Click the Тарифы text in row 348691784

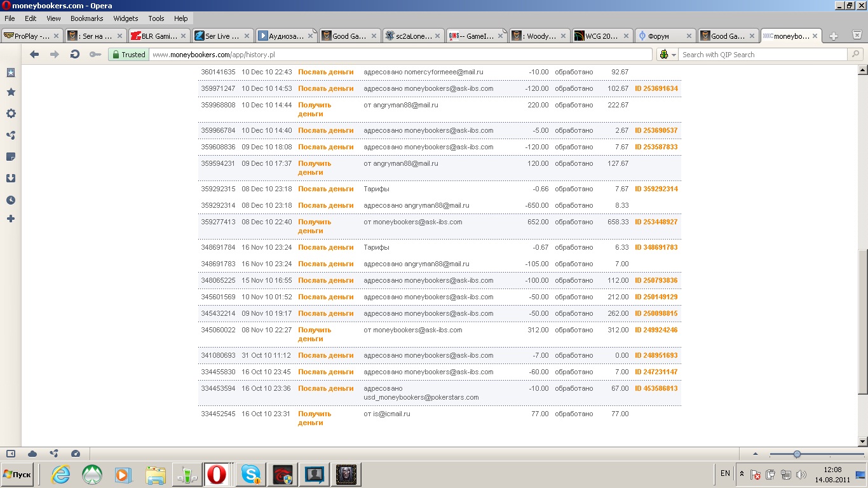tap(376, 247)
